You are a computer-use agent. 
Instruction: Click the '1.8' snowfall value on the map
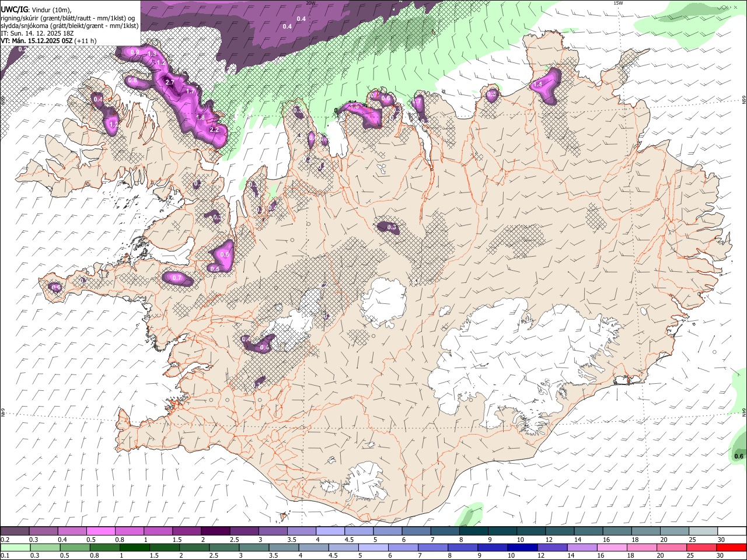[x=200, y=117]
